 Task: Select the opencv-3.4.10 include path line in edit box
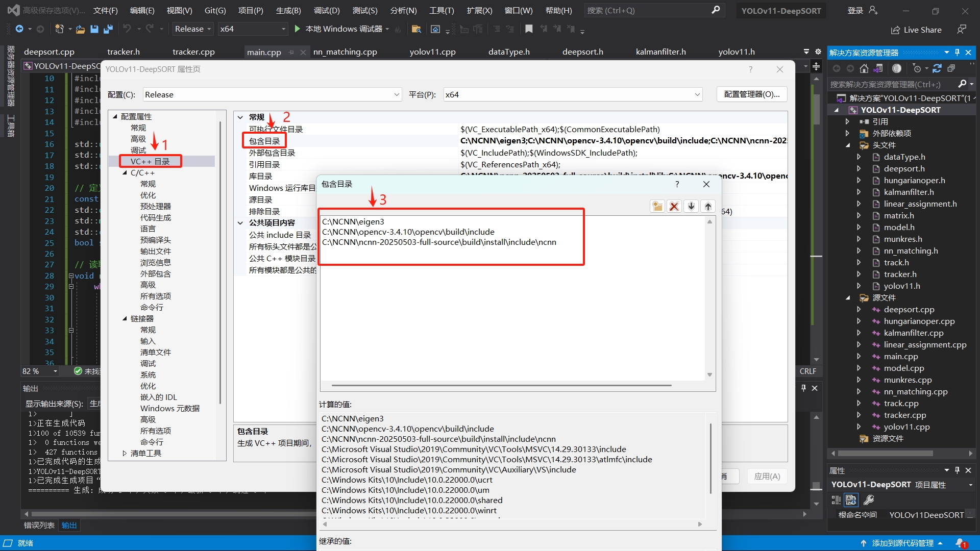click(x=408, y=232)
